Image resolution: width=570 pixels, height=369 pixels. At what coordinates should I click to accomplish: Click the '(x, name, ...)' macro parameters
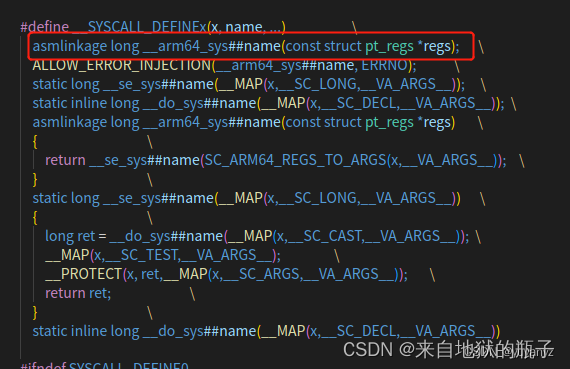click(x=247, y=27)
